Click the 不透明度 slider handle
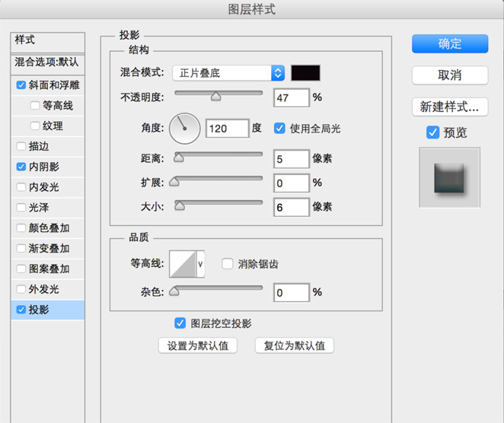504x423 pixels. pyautogui.click(x=215, y=96)
